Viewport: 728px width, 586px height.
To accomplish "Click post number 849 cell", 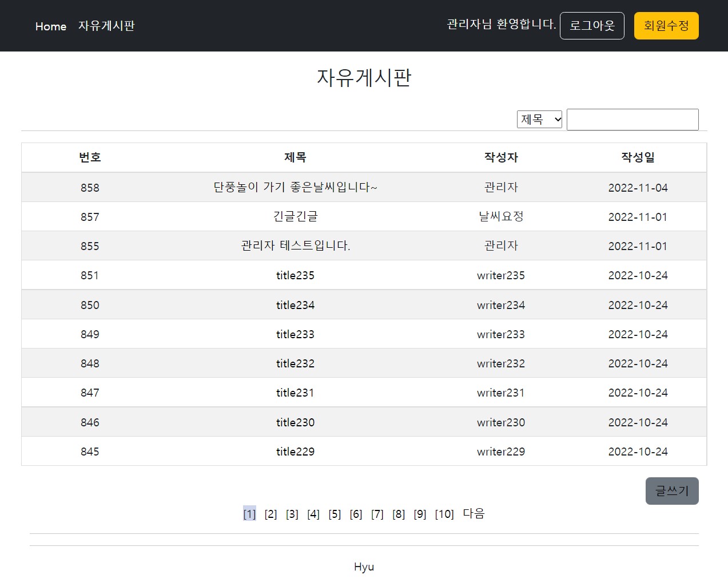I will 90,334.
